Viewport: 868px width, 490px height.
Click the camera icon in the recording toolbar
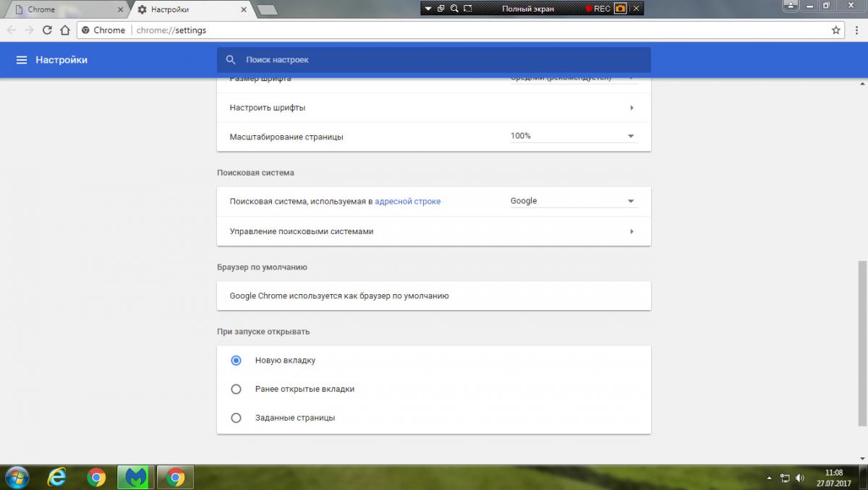[x=620, y=9]
